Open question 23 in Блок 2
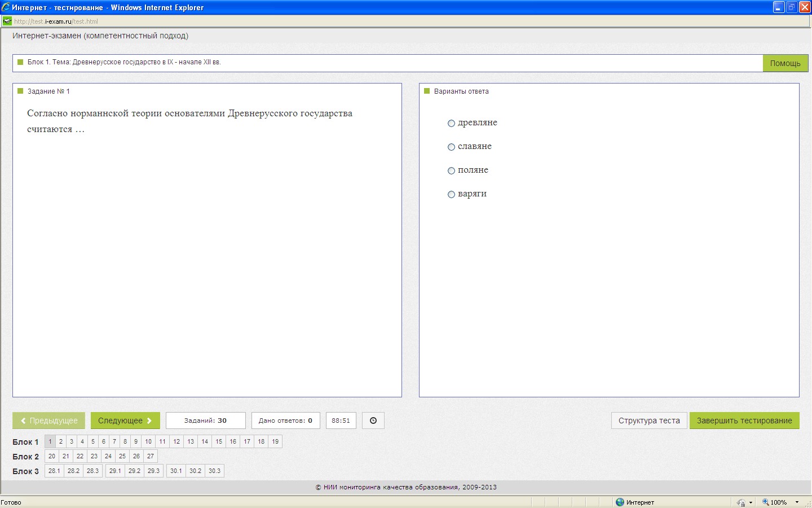812x508 pixels. click(x=94, y=456)
